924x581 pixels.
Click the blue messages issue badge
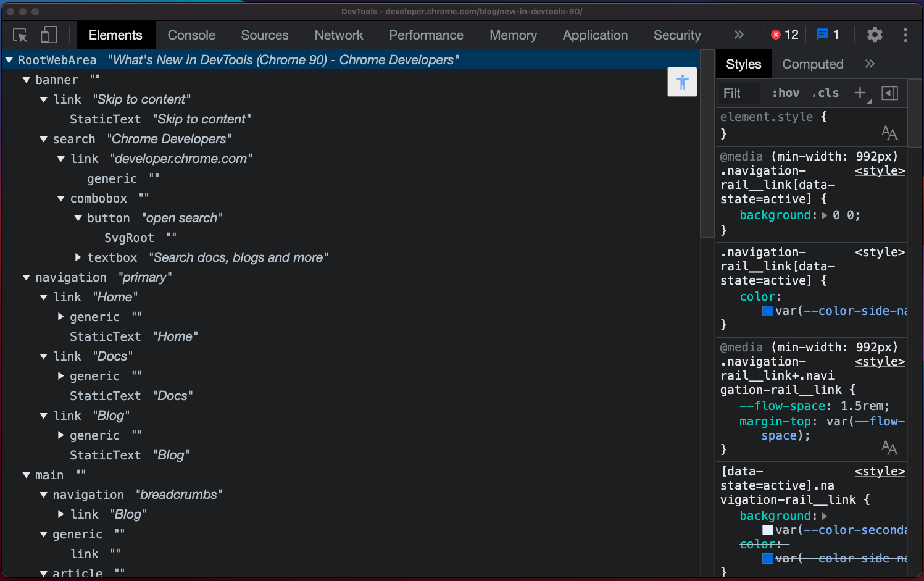(828, 35)
